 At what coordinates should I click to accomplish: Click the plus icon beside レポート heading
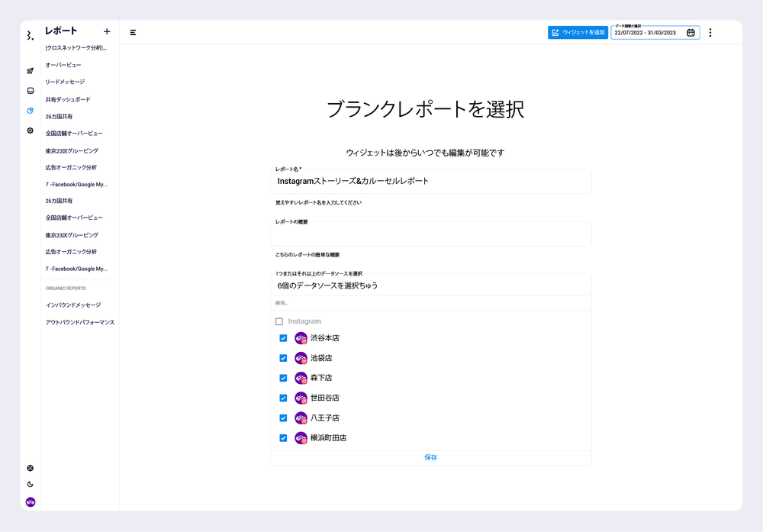[x=107, y=31]
